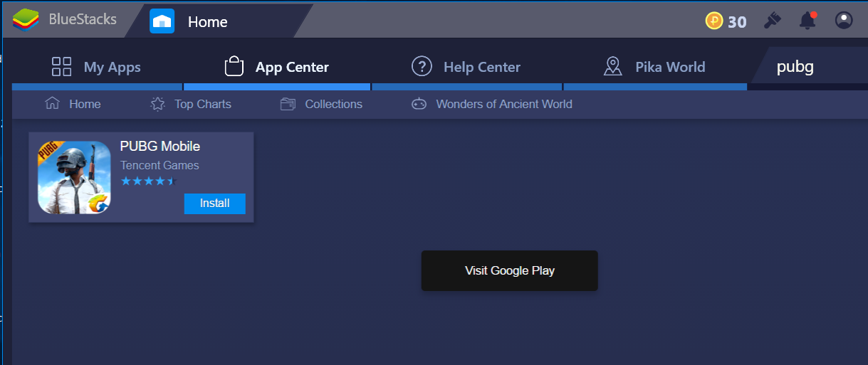
Task: Go to App Center Home section
Action: pyautogui.click(x=73, y=104)
